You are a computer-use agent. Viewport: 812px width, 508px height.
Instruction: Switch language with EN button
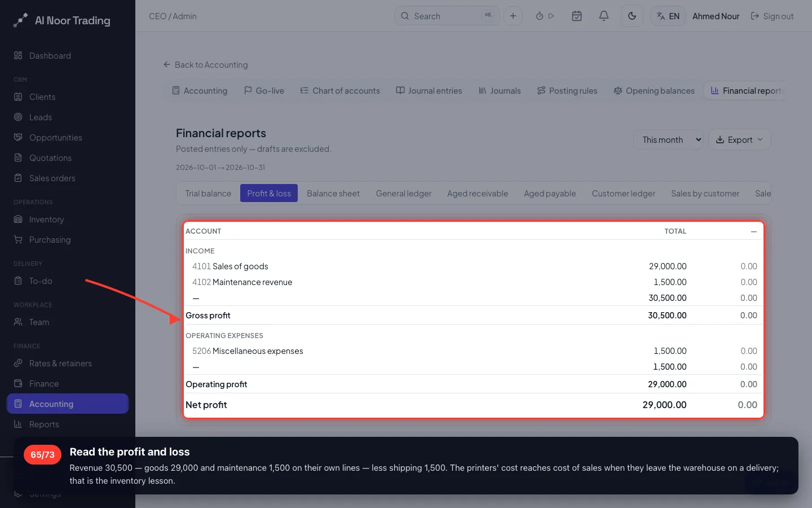(x=668, y=16)
